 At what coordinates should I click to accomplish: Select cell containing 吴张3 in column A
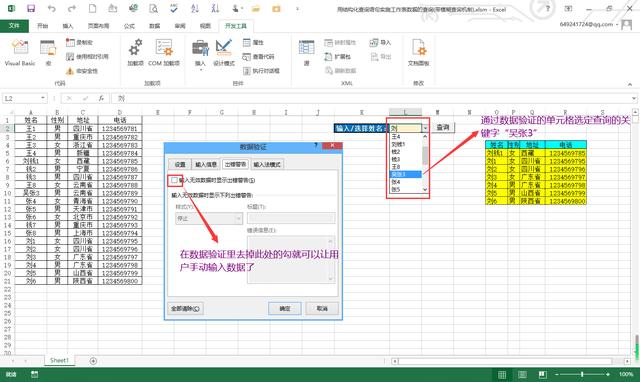pos(31,193)
